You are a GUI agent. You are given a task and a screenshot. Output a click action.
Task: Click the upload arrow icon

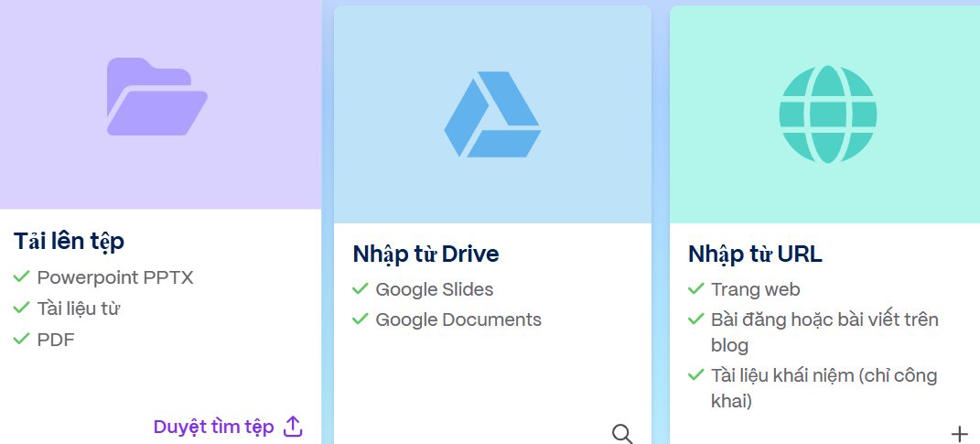pyautogui.click(x=293, y=427)
